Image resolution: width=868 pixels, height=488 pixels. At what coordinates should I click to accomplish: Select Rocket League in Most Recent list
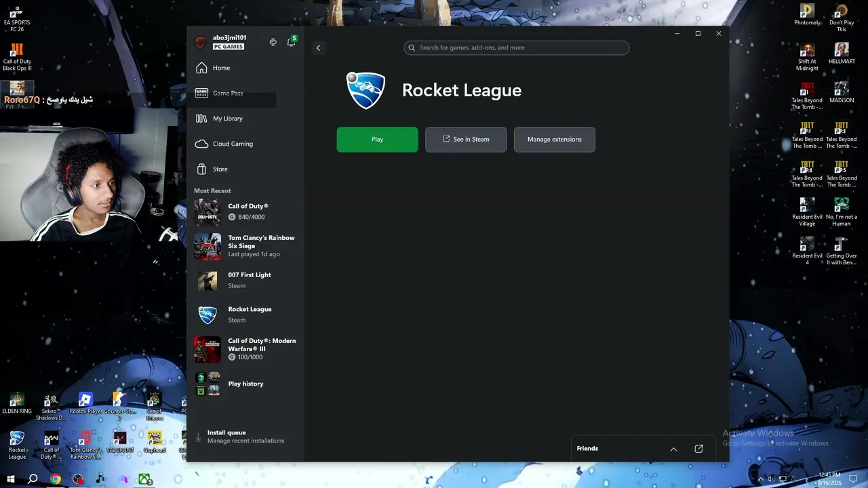pyautogui.click(x=245, y=314)
